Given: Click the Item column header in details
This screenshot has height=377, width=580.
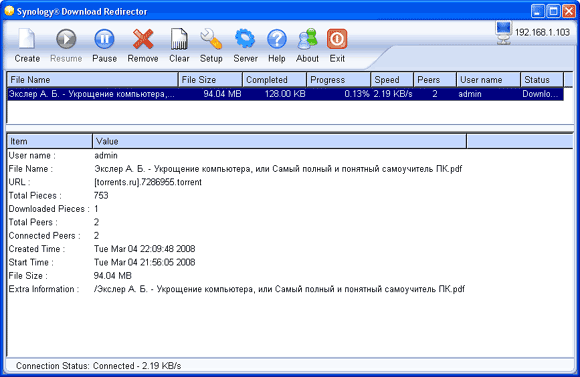Looking at the screenshot, I should coord(50,141).
